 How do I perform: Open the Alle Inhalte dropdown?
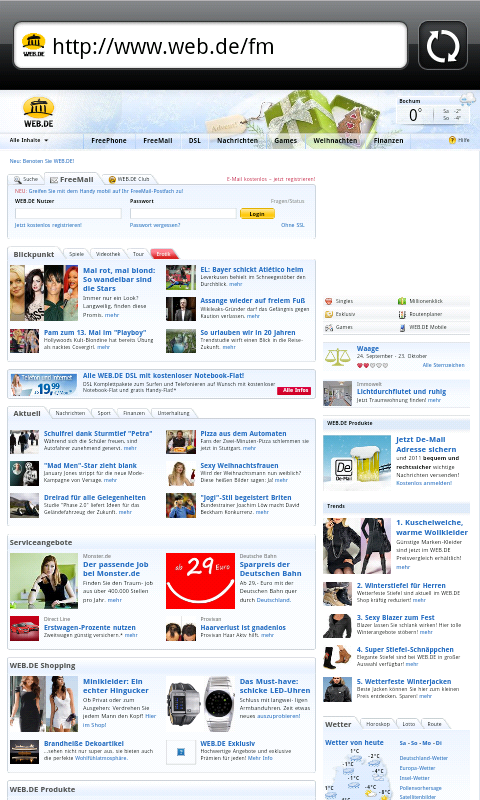pyautogui.click(x=29, y=140)
